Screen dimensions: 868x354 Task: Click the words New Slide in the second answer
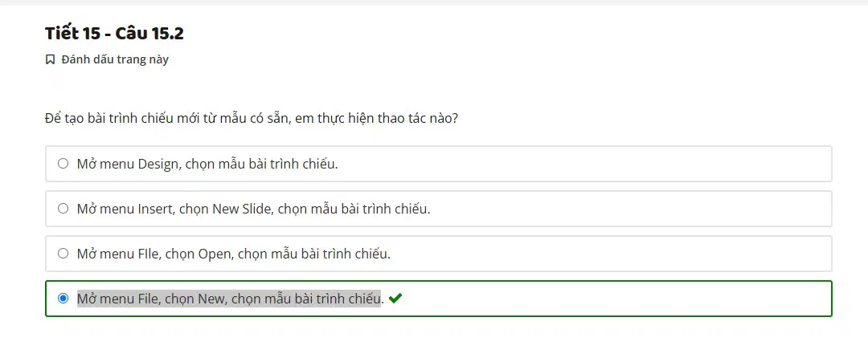click(242, 209)
